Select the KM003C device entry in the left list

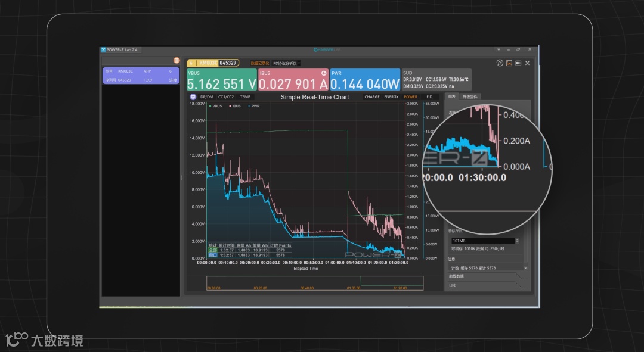tap(141, 76)
